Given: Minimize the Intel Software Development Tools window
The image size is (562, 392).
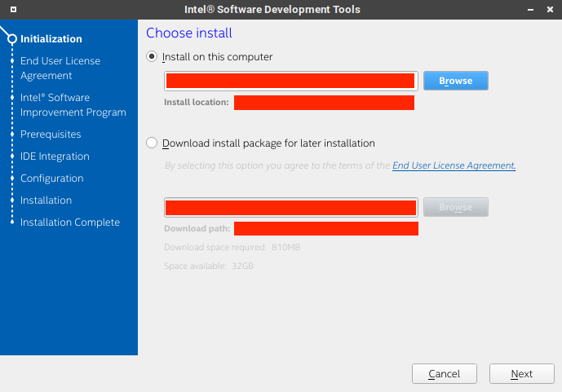Looking at the screenshot, I should [x=530, y=10].
